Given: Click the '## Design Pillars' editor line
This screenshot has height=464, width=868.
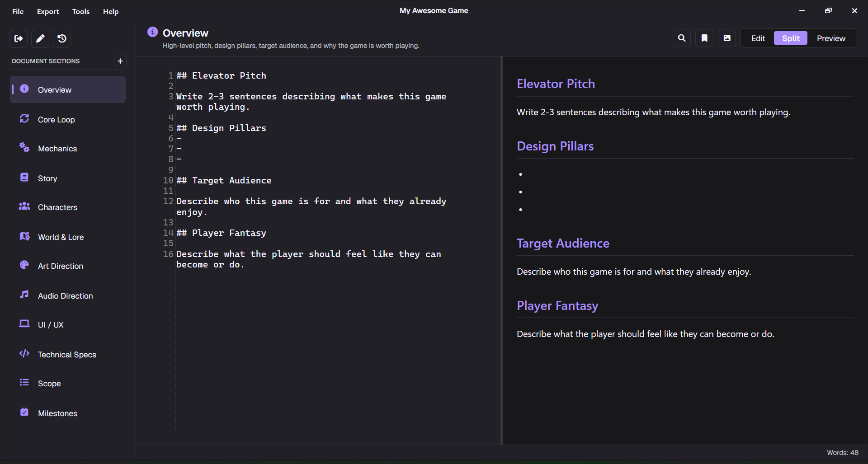Looking at the screenshot, I should click(x=221, y=128).
